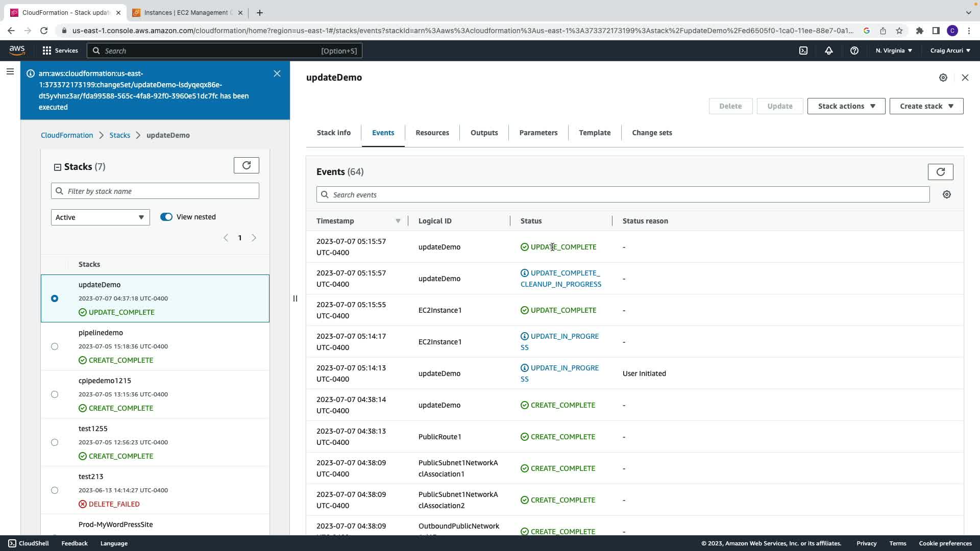The height and width of the screenshot is (551, 980).
Task: Toggle the View nested switch
Action: [166, 217]
